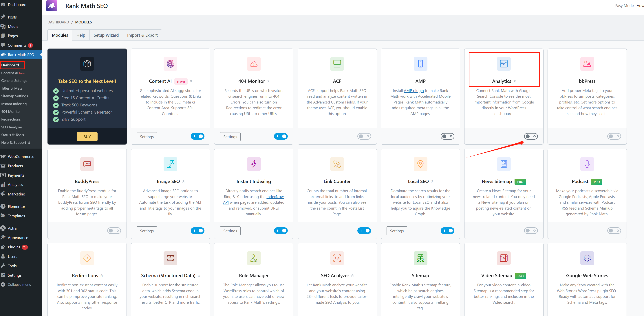Expand the chevron beside Redirections title
644x316 pixels.
click(x=102, y=276)
